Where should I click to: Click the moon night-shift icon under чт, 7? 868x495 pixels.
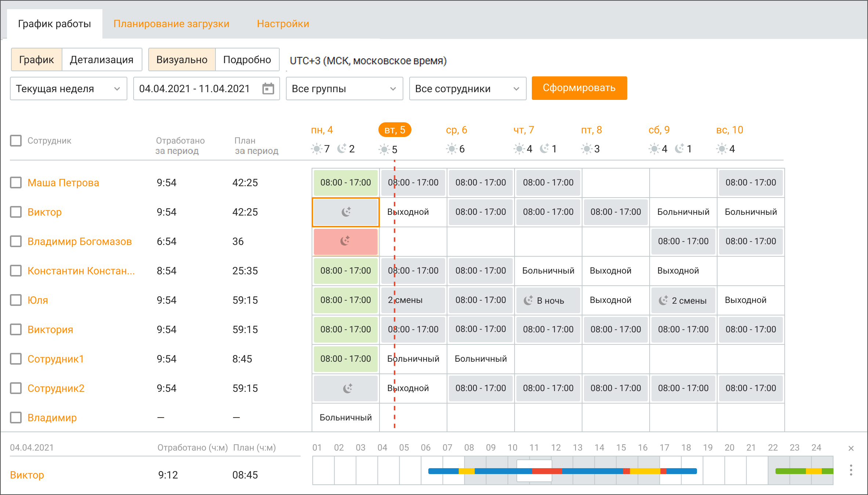(x=545, y=148)
